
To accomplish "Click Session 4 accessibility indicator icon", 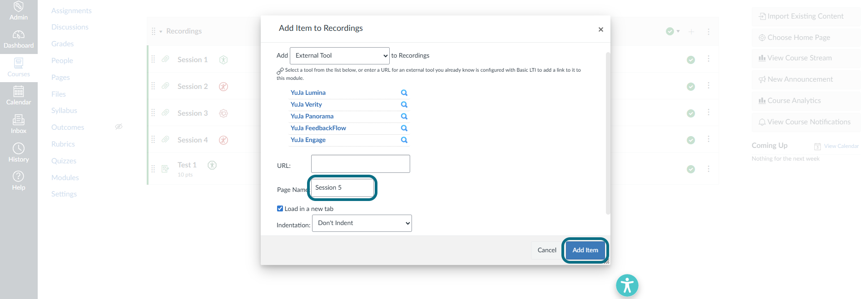I will click(223, 140).
